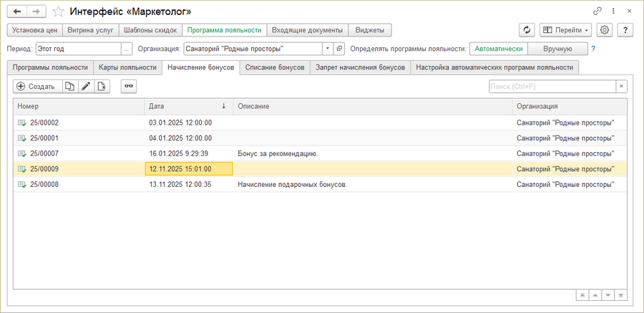Click the Создать button
Viewport: 644px width, 313px height.
(x=36, y=86)
